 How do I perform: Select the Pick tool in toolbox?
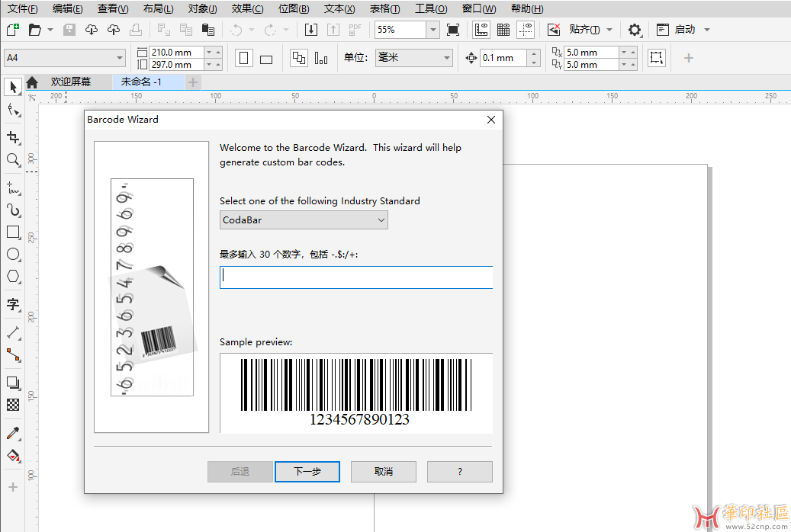click(13, 87)
